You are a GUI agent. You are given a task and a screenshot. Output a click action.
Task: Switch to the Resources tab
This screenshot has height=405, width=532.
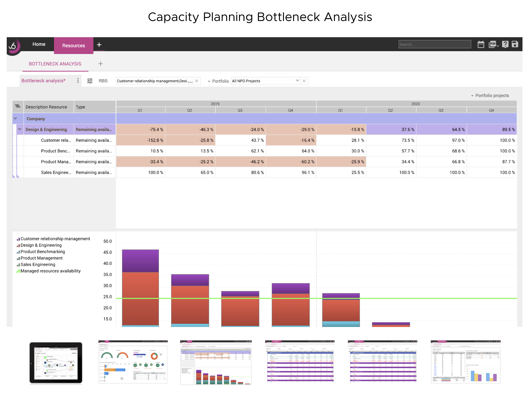coord(73,45)
